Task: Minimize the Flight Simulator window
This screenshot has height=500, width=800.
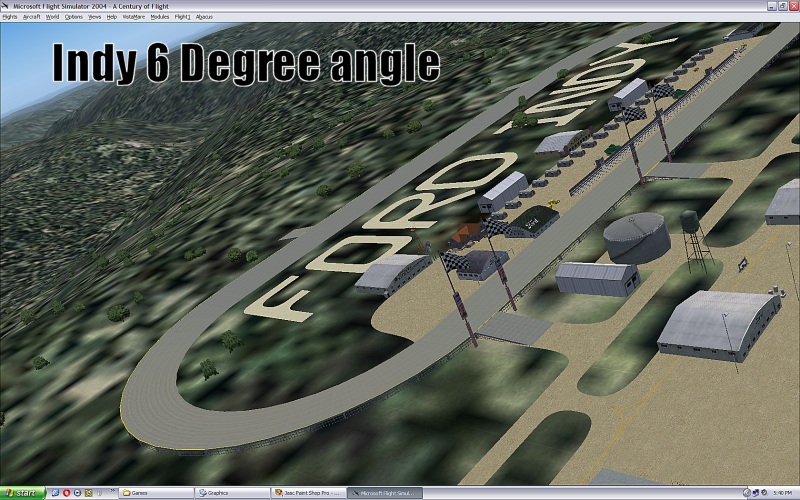Action: pos(772,6)
